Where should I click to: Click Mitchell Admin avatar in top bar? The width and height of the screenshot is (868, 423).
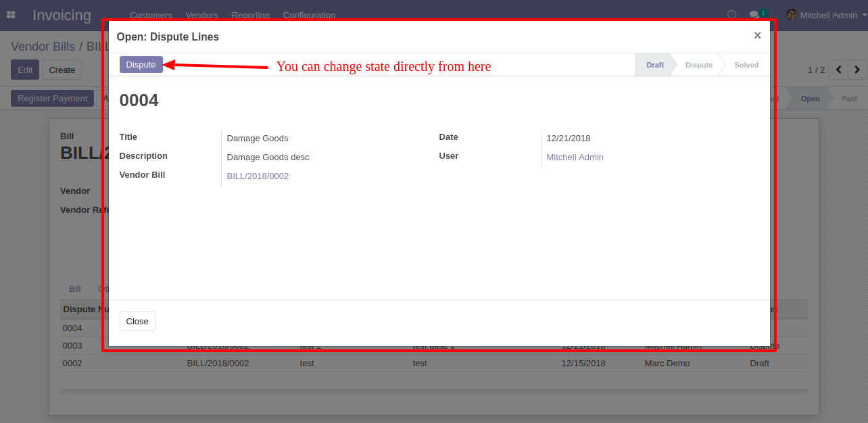[x=791, y=15]
